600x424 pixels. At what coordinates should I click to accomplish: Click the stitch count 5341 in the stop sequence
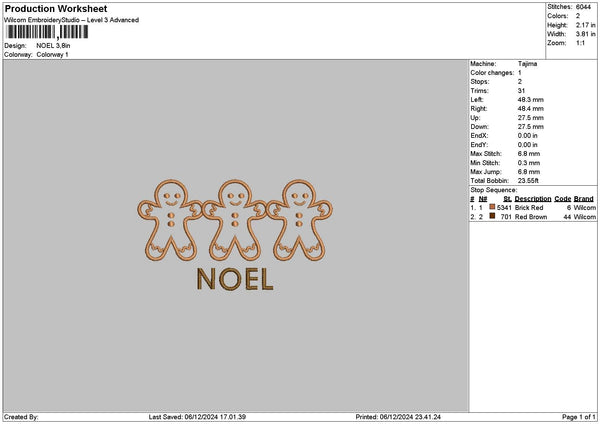(x=504, y=208)
